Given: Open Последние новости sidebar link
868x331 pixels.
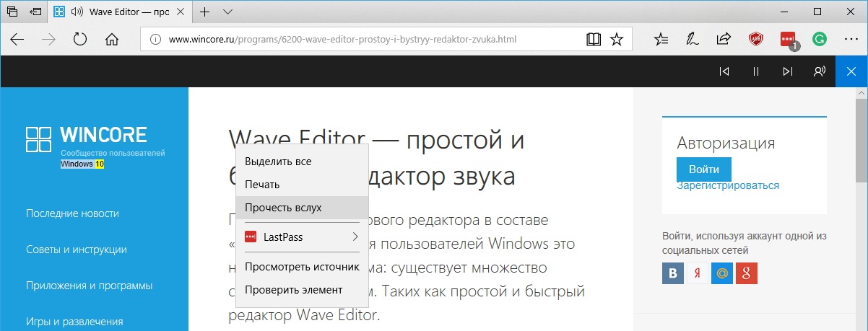Looking at the screenshot, I should click(72, 213).
